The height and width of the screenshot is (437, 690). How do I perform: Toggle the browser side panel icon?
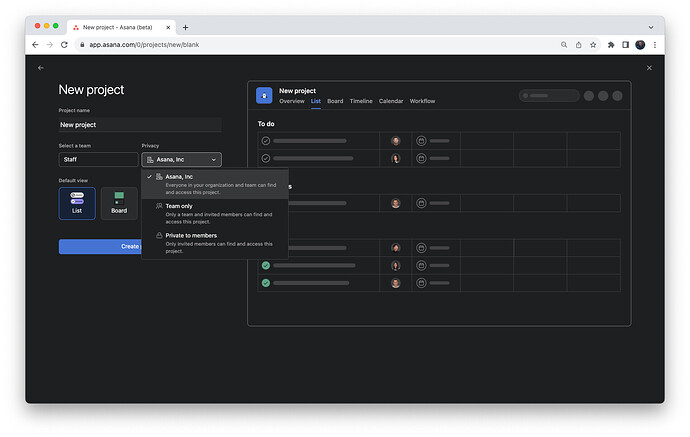(x=625, y=45)
